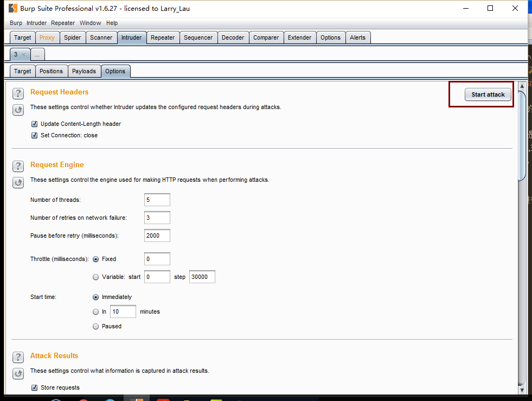Select Intruder attack tab 3
This screenshot has height=401, width=532.
point(16,54)
